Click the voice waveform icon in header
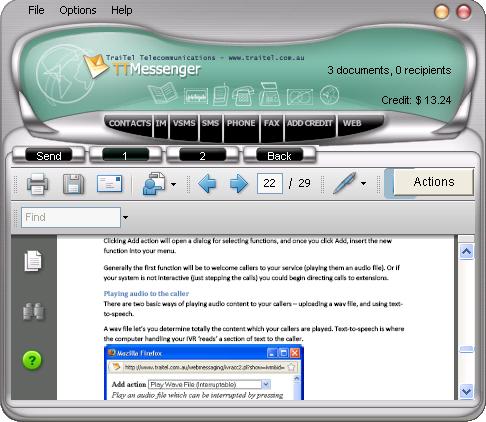 [x=196, y=96]
